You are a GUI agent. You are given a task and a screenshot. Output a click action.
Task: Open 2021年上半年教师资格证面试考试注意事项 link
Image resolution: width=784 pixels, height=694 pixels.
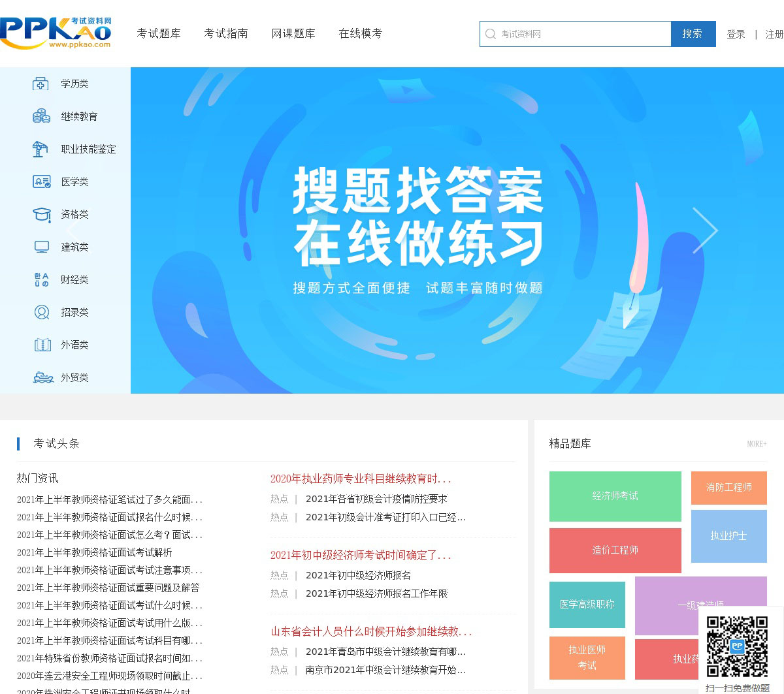coord(110,570)
